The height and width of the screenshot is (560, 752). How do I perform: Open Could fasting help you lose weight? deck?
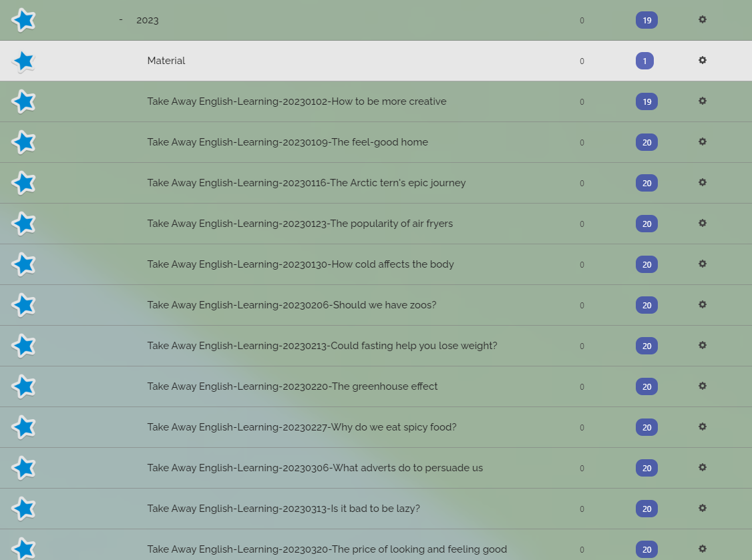pos(322,346)
